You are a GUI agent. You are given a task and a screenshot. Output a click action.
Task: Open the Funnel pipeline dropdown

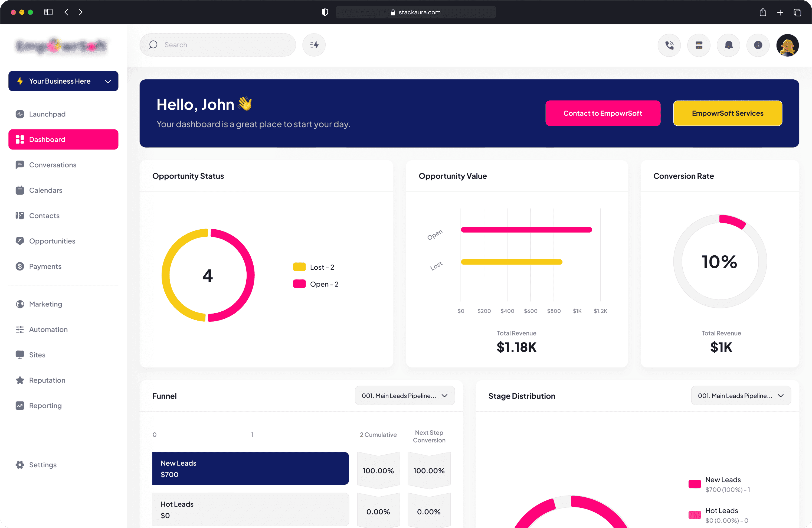click(x=404, y=395)
